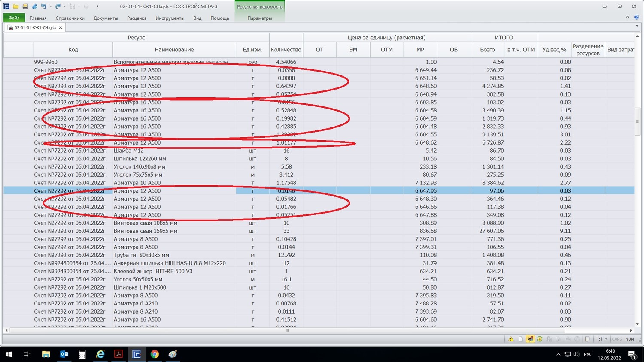Toggle the highlighted orange status bar button
The height and width of the screenshot is (362, 644).
pos(530,339)
